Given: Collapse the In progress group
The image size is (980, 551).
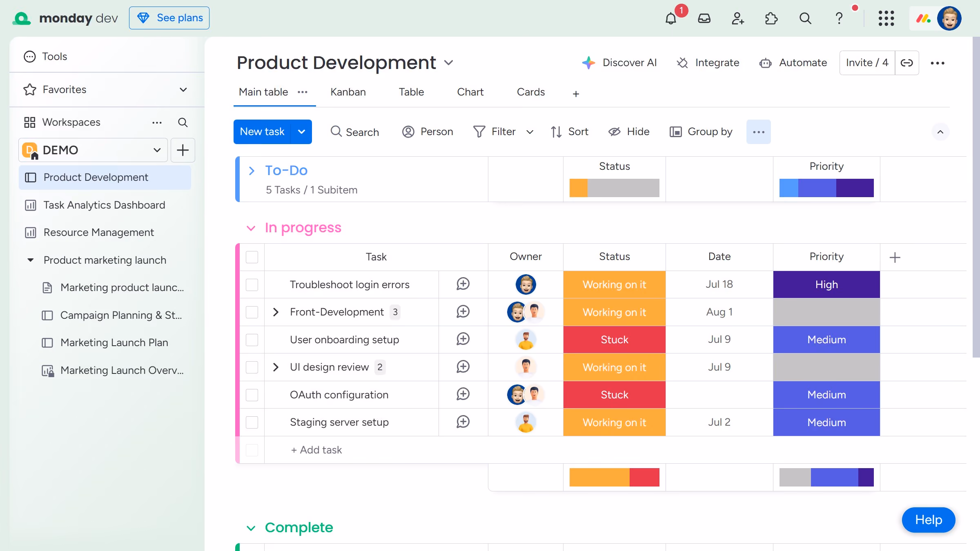Looking at the screenshot, I should [251, 228].
